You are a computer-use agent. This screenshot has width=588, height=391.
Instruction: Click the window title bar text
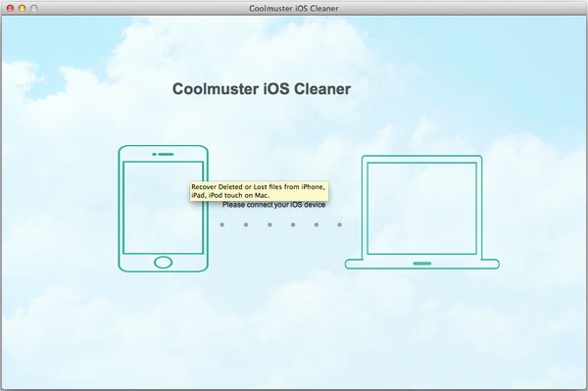click(x=294, y=8)
